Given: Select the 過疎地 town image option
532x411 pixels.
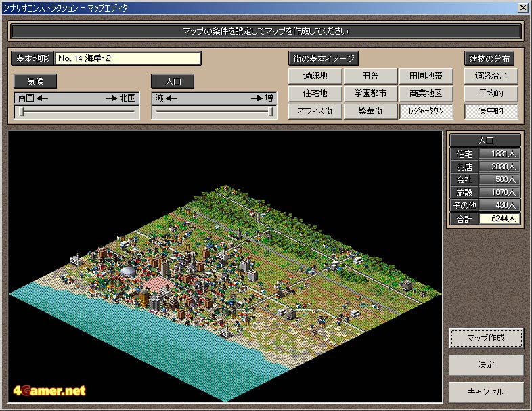Looking at the screenshot, I should (315, 76).
